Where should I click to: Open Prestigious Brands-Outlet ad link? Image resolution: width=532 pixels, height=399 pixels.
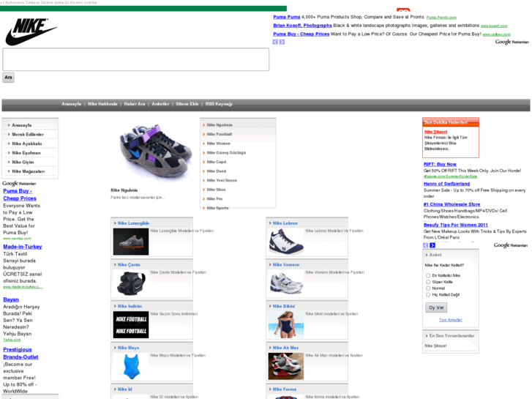(x=20, y=353)
